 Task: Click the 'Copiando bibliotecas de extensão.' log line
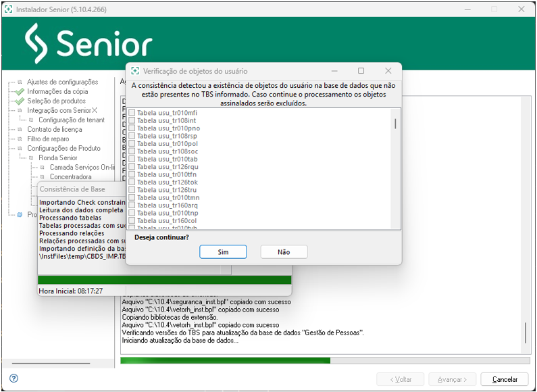[170, 317]
